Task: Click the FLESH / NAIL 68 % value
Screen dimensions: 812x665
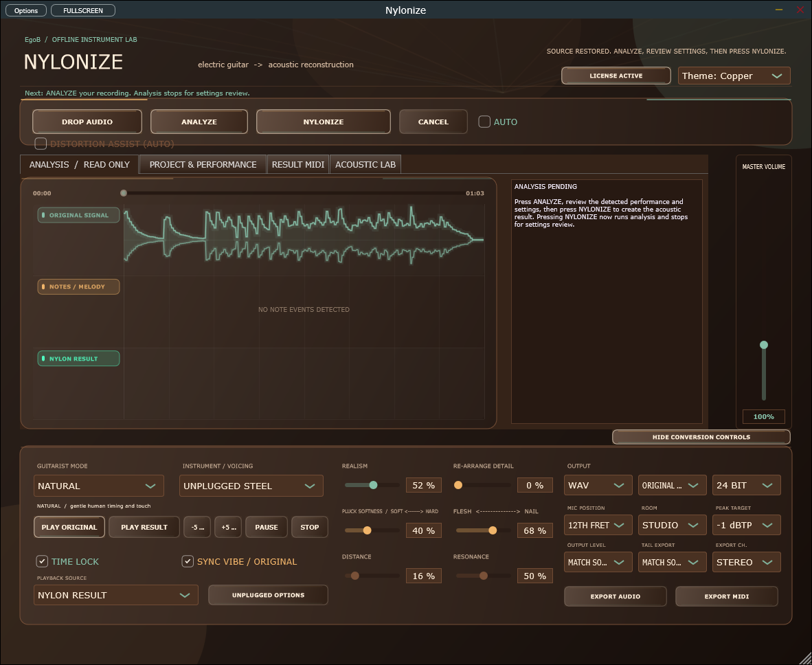Action: coord(535,530)
